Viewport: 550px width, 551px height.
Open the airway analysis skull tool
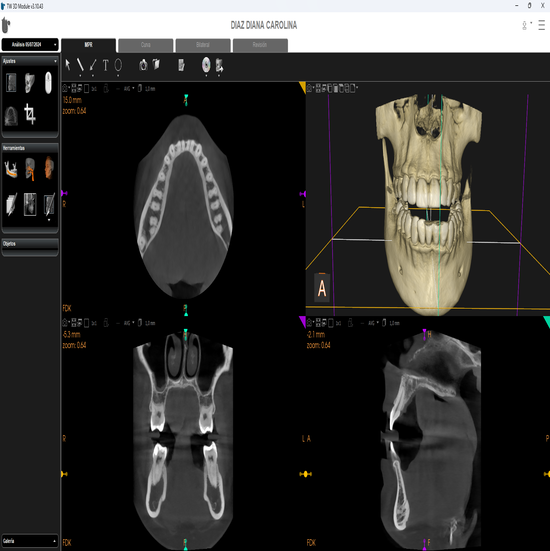[30, 169]
